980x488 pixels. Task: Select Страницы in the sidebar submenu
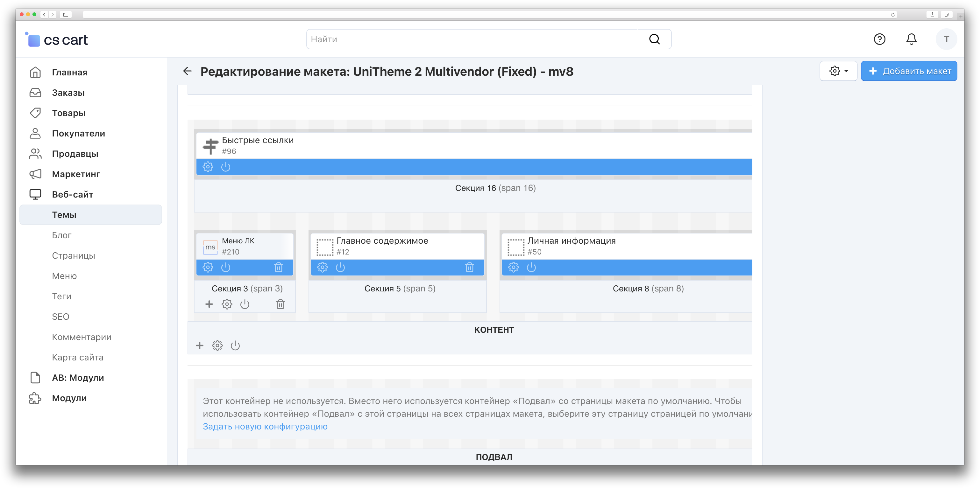74,255
